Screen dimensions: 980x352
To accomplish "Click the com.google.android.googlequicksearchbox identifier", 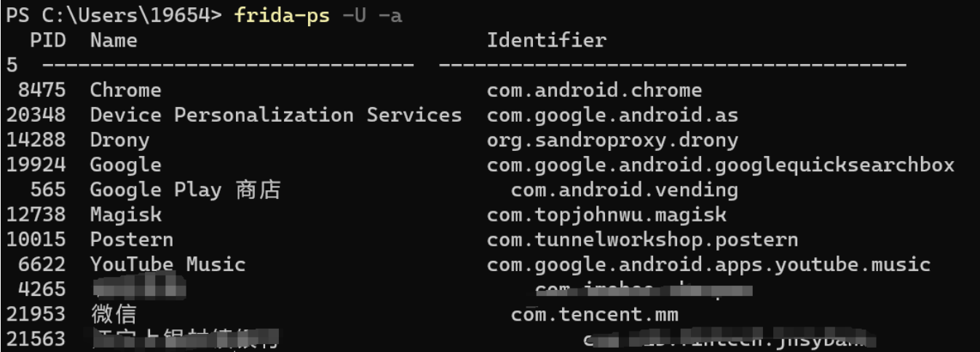I will [x=720, y=165].
